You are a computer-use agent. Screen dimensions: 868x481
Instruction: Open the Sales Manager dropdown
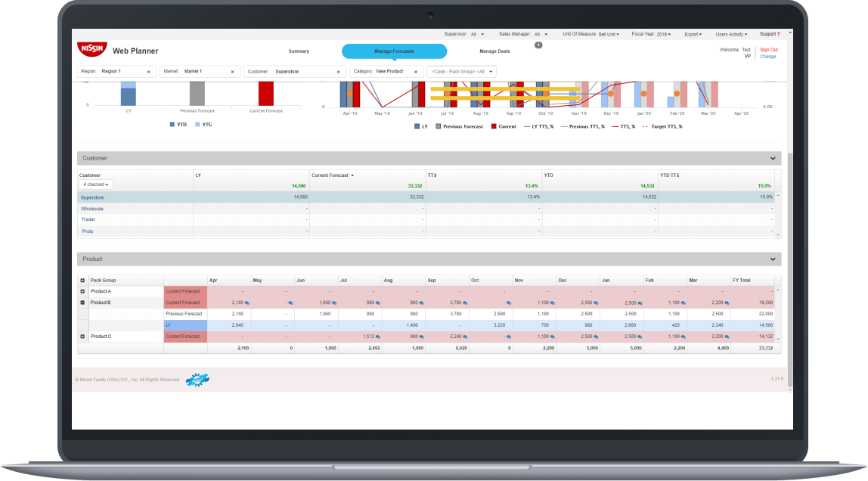pyautogui.click(x=541, y=34)
